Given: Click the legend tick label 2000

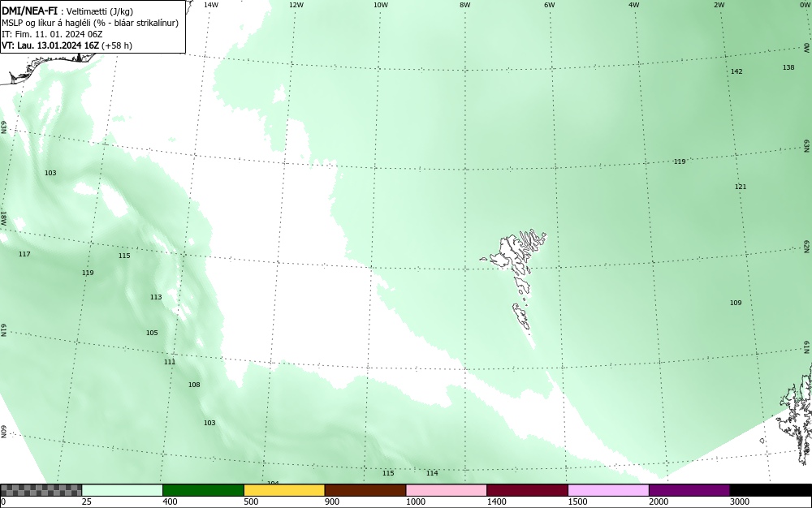Looking at the screenshot, I should [x=659, y=502].
